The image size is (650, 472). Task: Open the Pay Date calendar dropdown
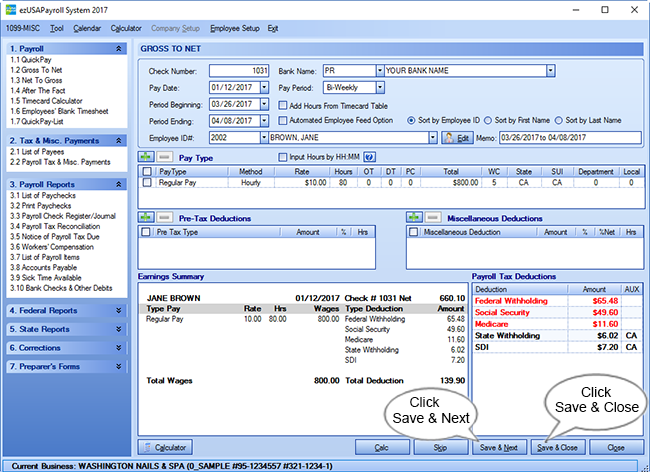pyautogui.click(x=264, y=87)
